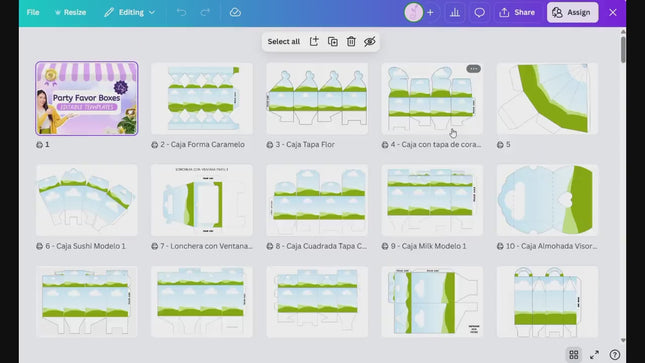Click title '9 - Caja Milk Modelo 1'
Screen dimensions: 645x363
428,246
